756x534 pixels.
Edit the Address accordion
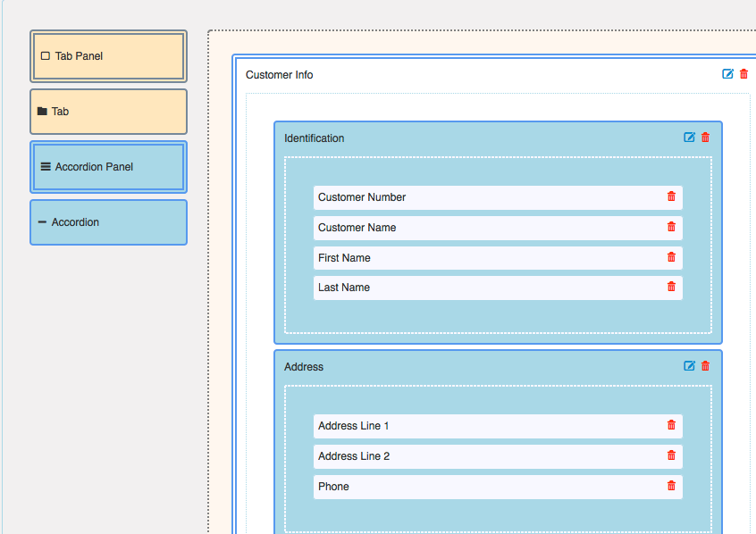click(x=689, y=366)
